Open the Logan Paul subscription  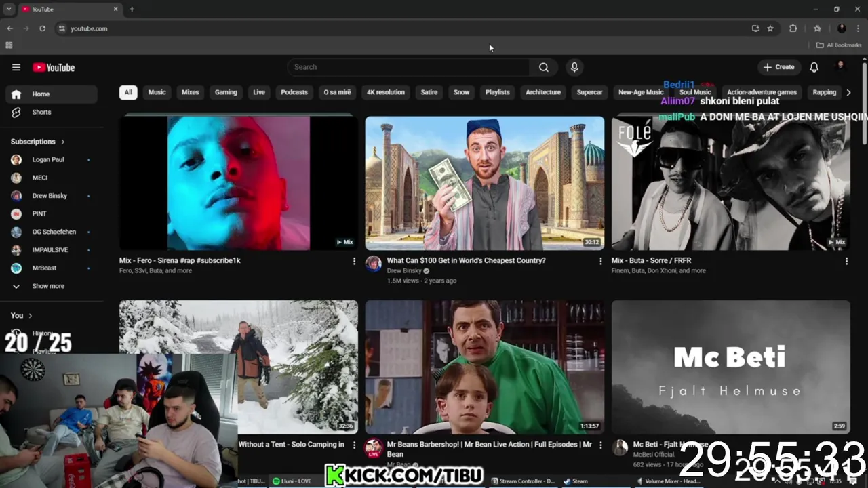tap(52, 160)
